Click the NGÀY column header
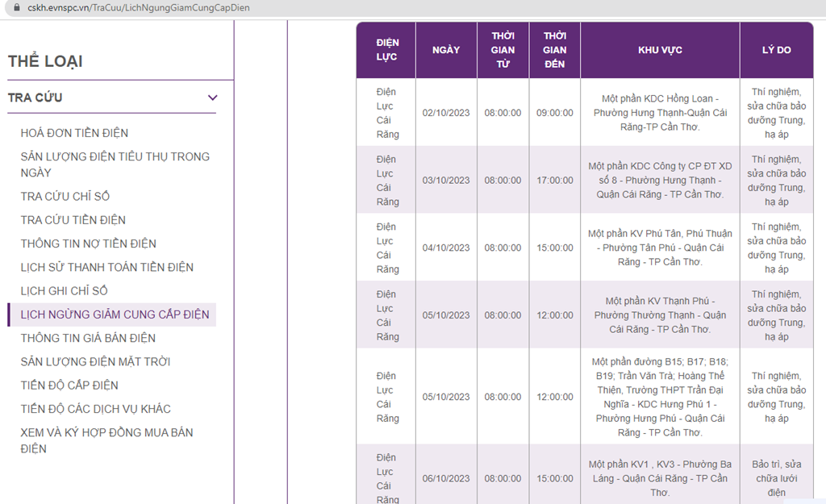Viewport: 826px width, 504px height. [x=446, y=50]
